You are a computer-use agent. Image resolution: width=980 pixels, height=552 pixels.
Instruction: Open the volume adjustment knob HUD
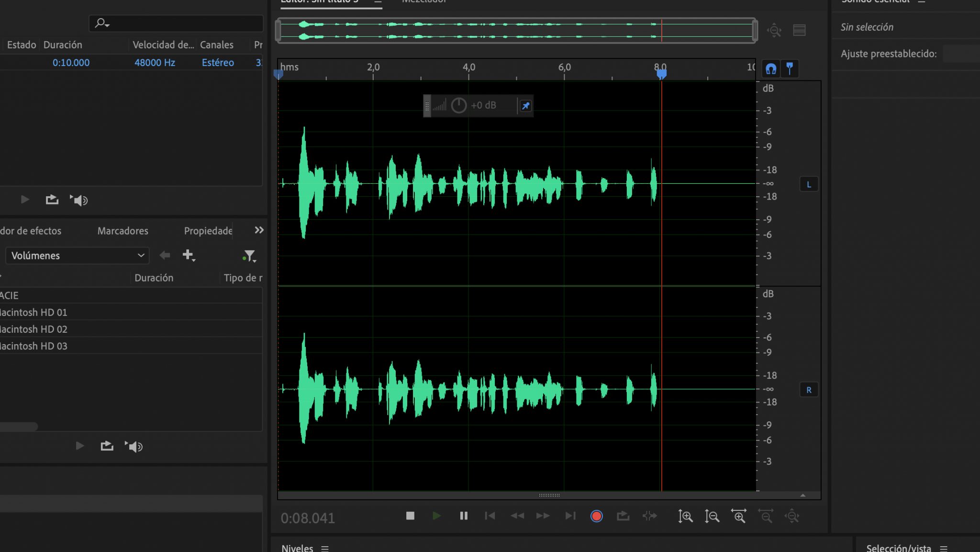click(x=458, y=105)
